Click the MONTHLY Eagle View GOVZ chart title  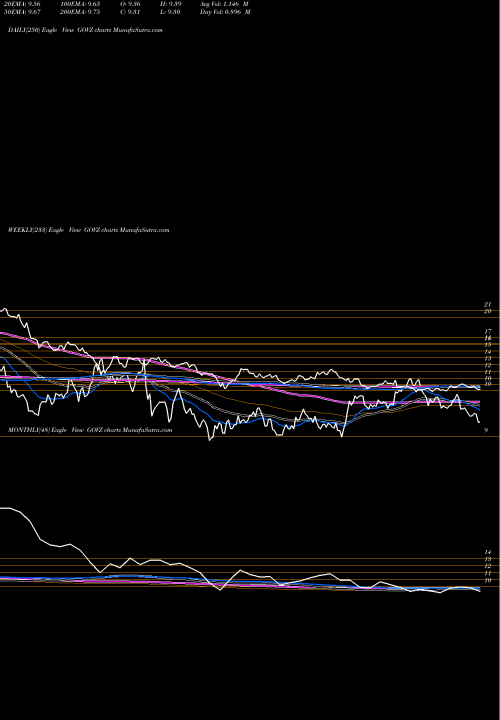[x=90, y=430]
